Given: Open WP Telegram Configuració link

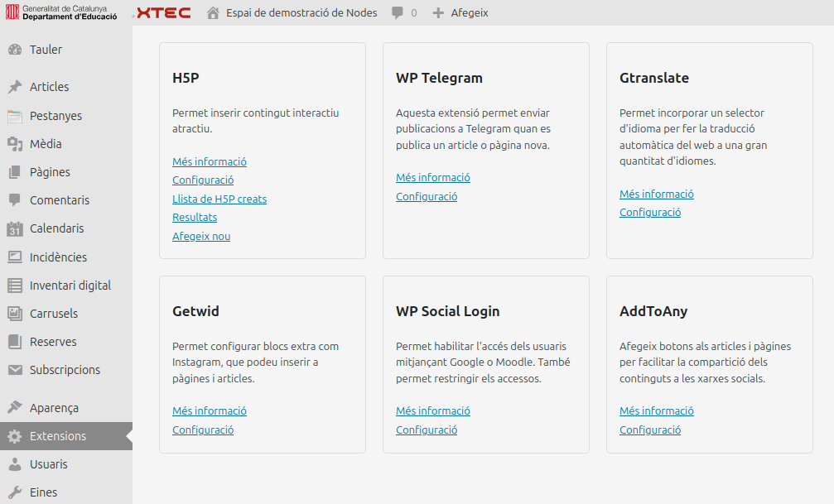Looking at the screenshot, I should [x=427, y=196].
